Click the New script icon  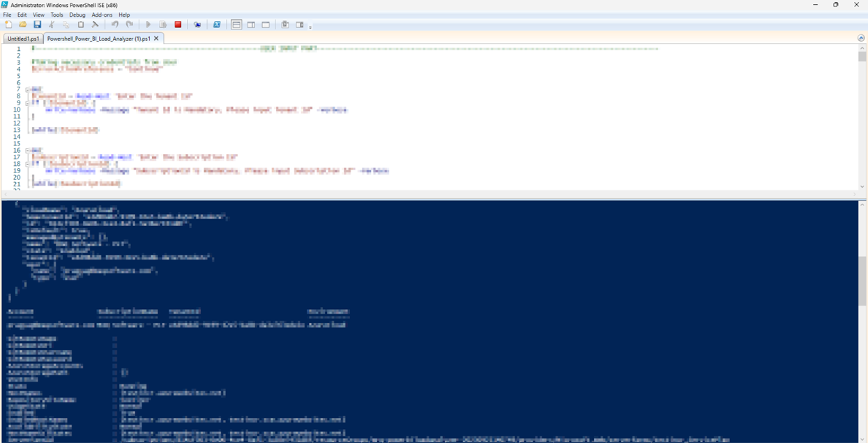pyautogui.click(x=8, y=24)
